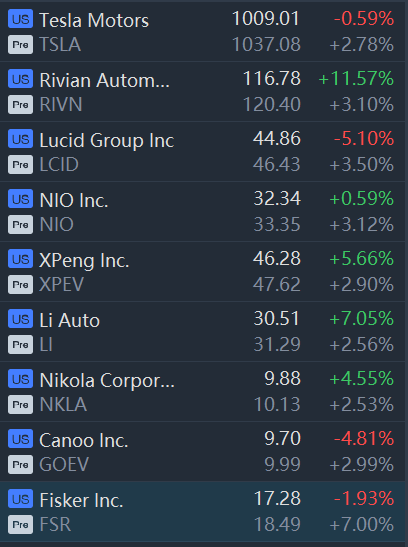The height and width of the screenshot is (547, 408).
Task: Click XPeng's +5.66% change value
Action: tap(362, 258)
